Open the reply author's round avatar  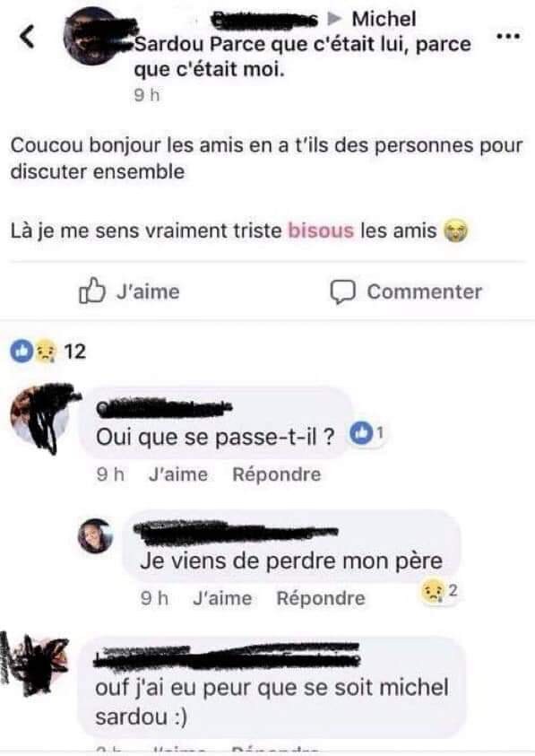coord(95,535)
